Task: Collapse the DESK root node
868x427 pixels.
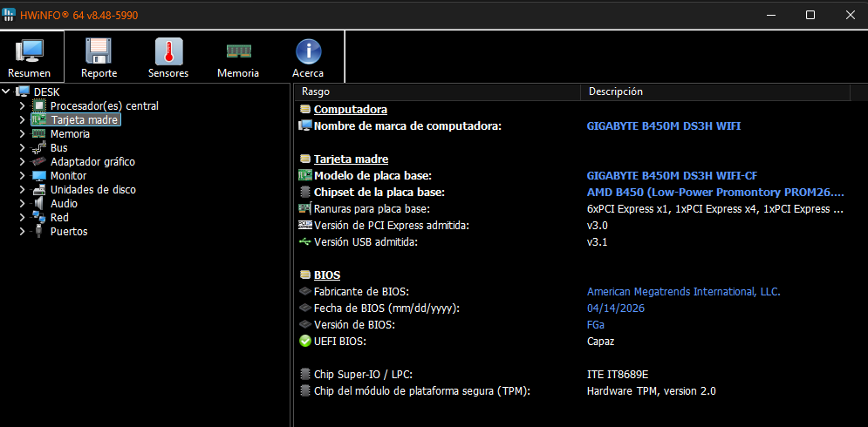Action: (6, 91)
